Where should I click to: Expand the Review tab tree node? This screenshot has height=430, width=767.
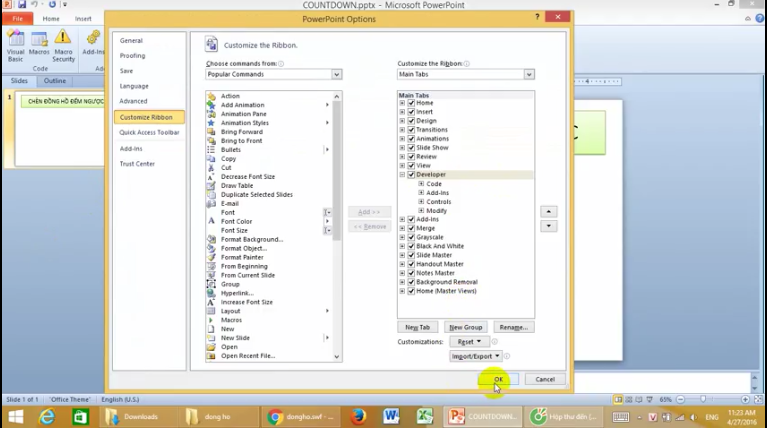click(402, 157)
